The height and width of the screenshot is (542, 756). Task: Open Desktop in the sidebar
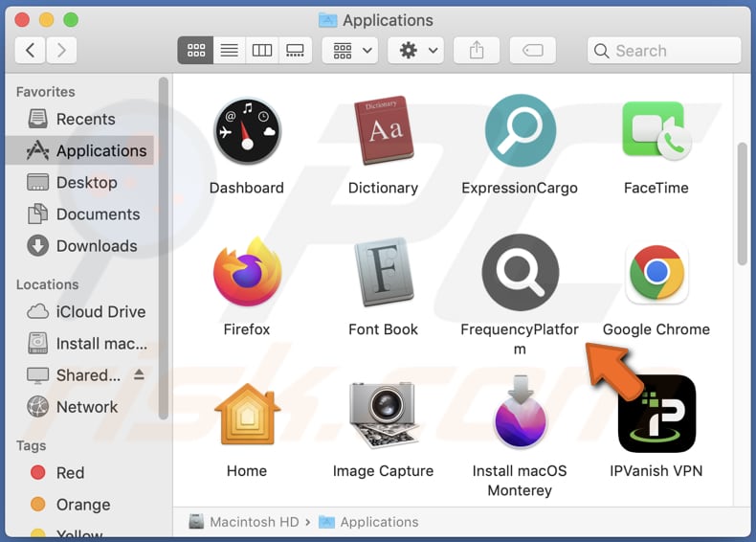point(80,183)
